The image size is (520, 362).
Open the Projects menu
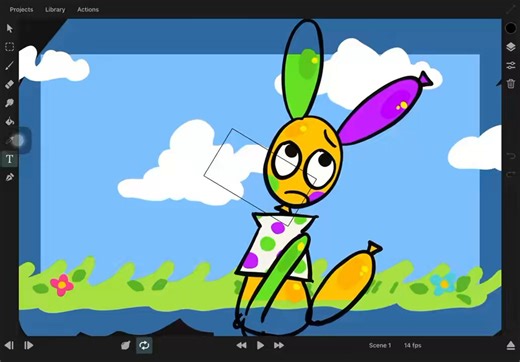coord(21,9)
